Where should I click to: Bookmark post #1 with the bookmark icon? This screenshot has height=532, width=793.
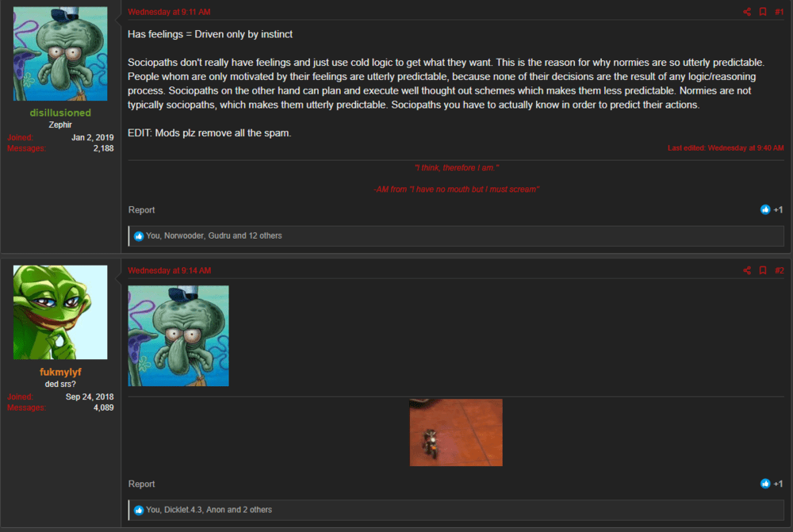[763, 12]
